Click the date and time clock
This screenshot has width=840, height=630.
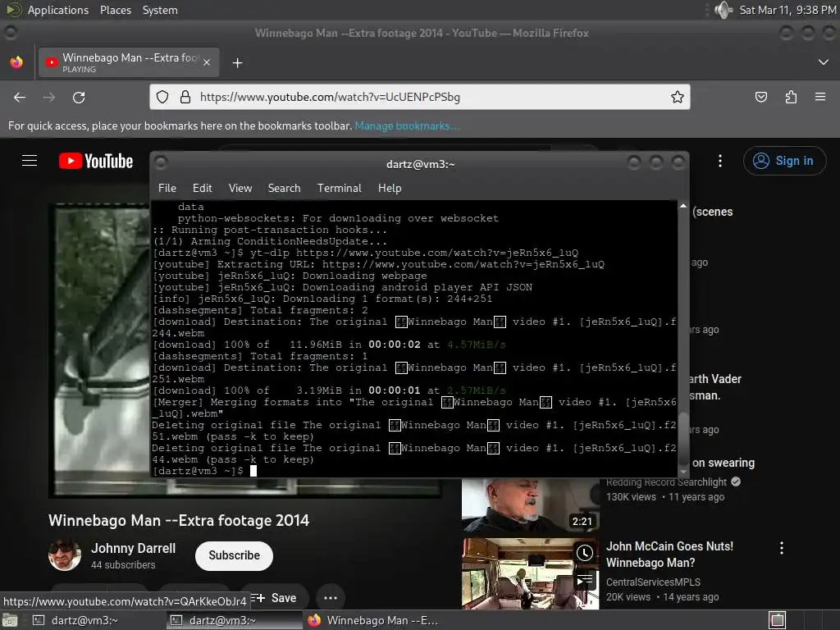point(787,10)
